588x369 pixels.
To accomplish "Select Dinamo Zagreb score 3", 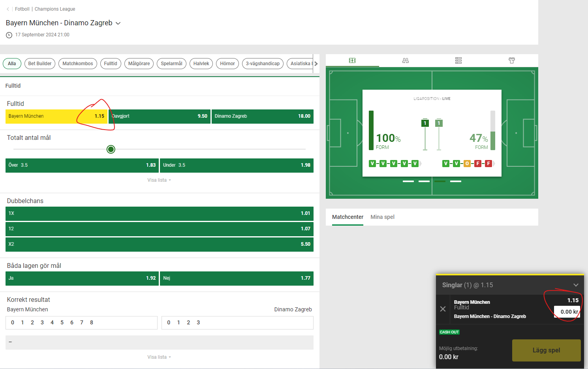I will point(198,323).
